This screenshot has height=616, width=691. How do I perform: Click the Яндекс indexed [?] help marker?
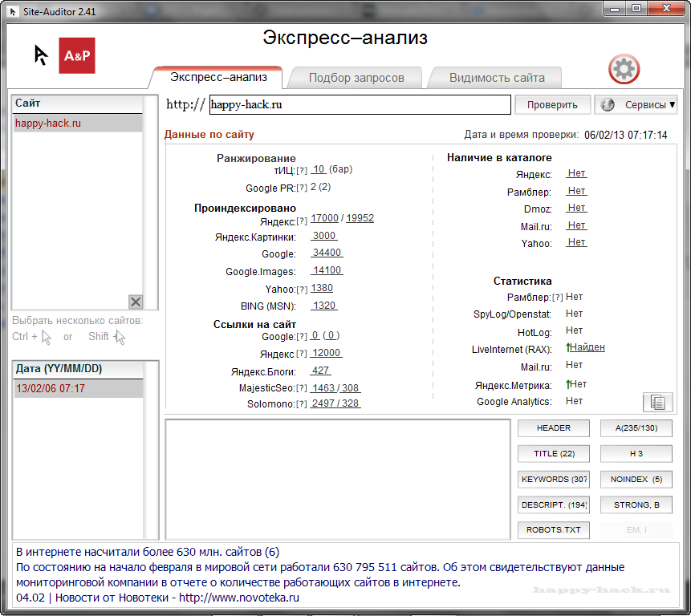(302, 221)
